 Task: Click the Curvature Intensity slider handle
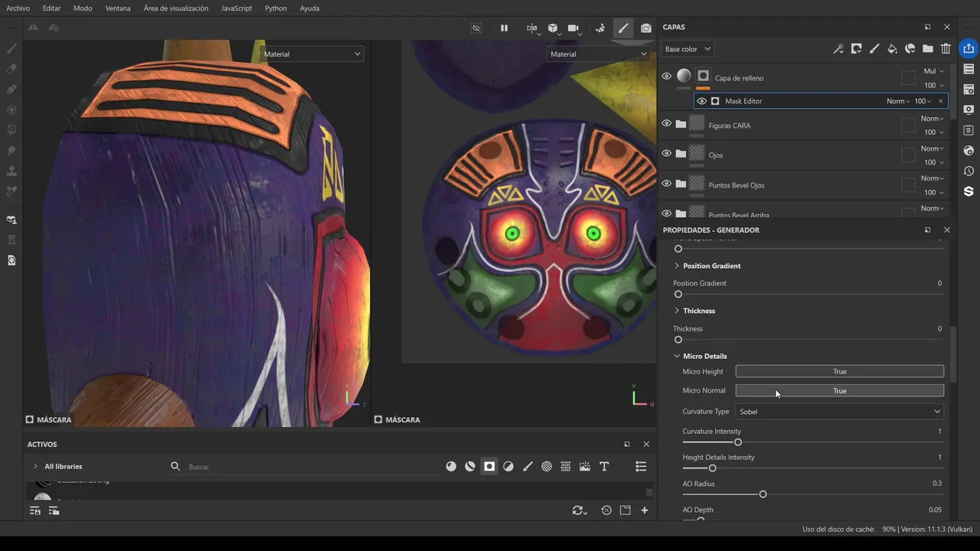tap(738, 442)
